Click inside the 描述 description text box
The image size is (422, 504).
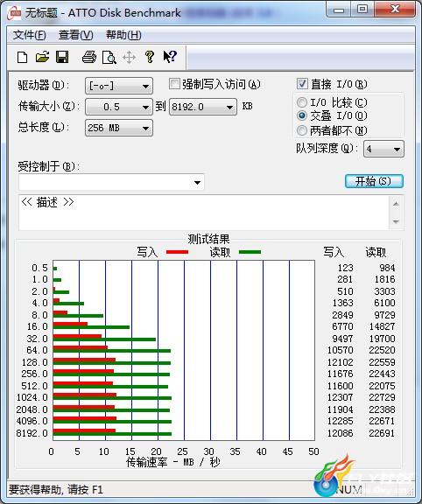pyautogui.click(x=204, y=212)
